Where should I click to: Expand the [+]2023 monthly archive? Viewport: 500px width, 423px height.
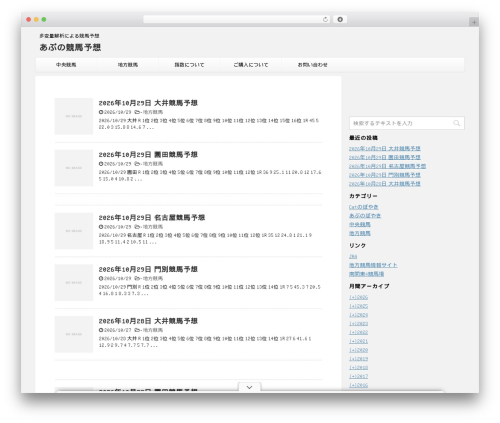pyautogui.click(x=358, y=324)
